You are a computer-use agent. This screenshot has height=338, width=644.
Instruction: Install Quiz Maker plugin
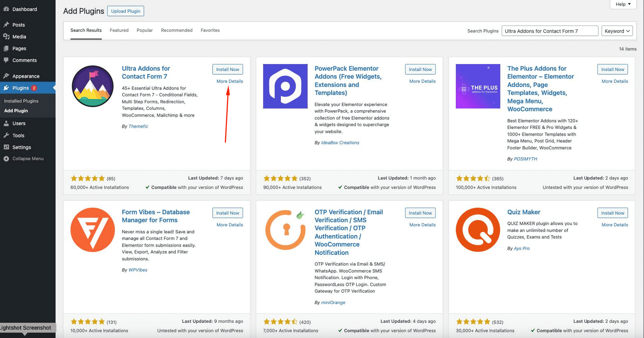(613, 213)
